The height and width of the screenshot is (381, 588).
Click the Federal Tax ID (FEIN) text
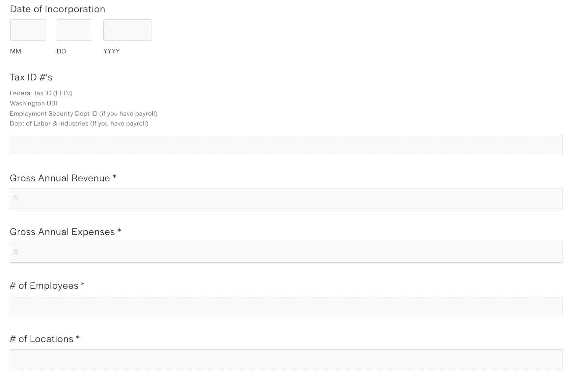click(41, 93)
